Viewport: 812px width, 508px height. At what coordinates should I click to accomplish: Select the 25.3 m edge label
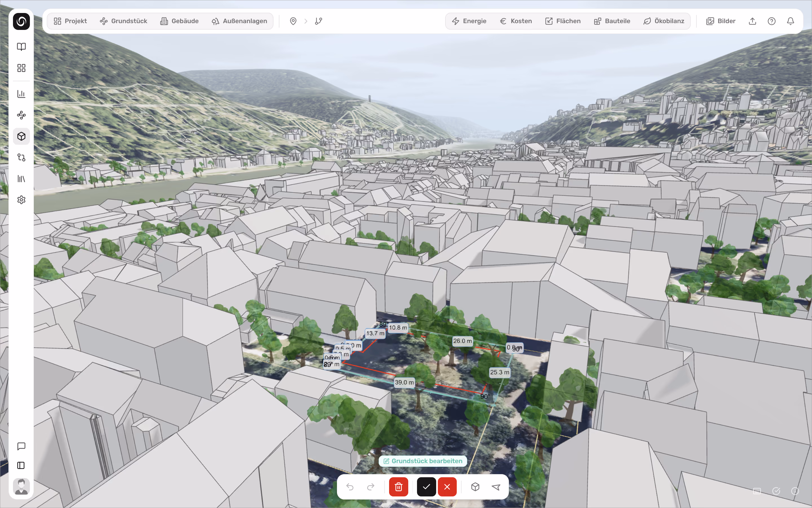tap(500, 372)
